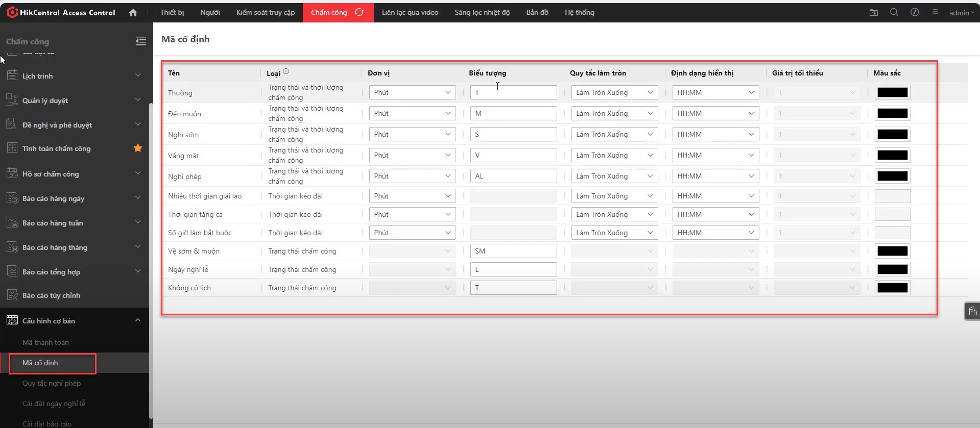Open display format dropdown for Nghỉ sớm row
980x428 pixels.
[715, 134]
